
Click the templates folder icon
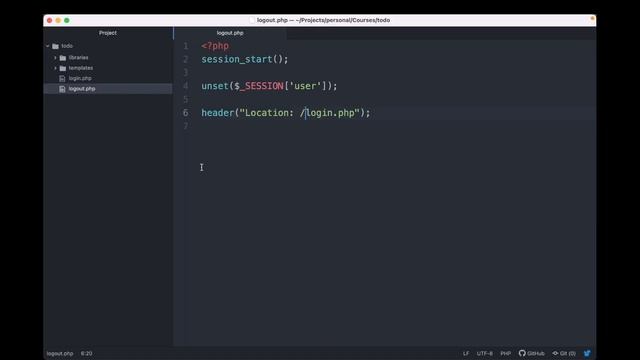[x=63, y=68]
